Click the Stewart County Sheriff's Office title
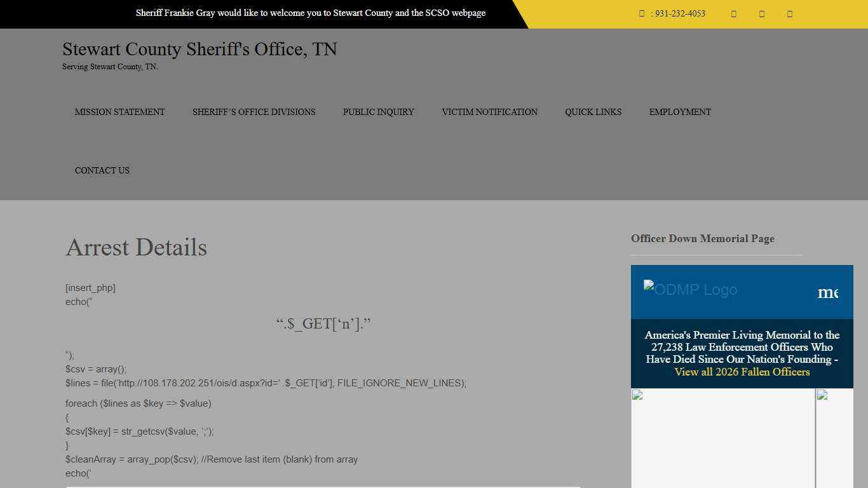The height and width of the screenshot is (488, 868). 199,49
